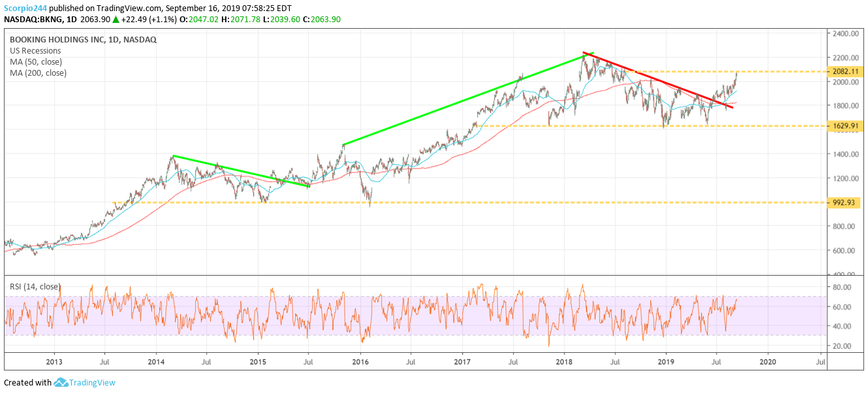Click the 2020 label on the time axis
The width and height of the screenshot is (868, 394).
768,361
